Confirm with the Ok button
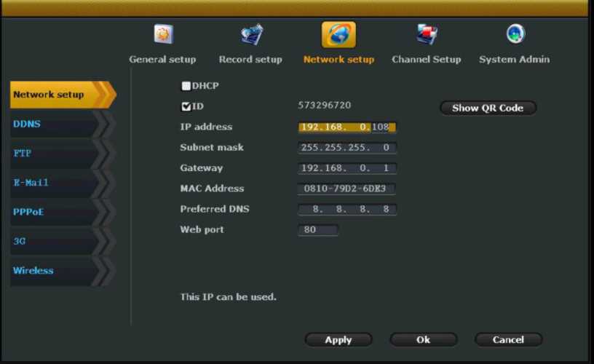 [423, 340]
